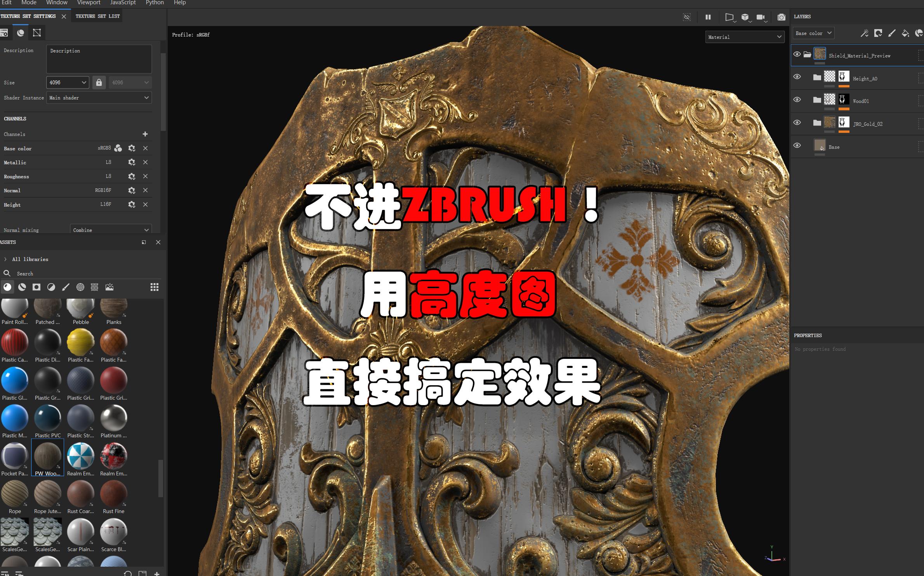Select the Platinum material thumbnail
This screenshot has height=576, width=924.
[114, 418]
